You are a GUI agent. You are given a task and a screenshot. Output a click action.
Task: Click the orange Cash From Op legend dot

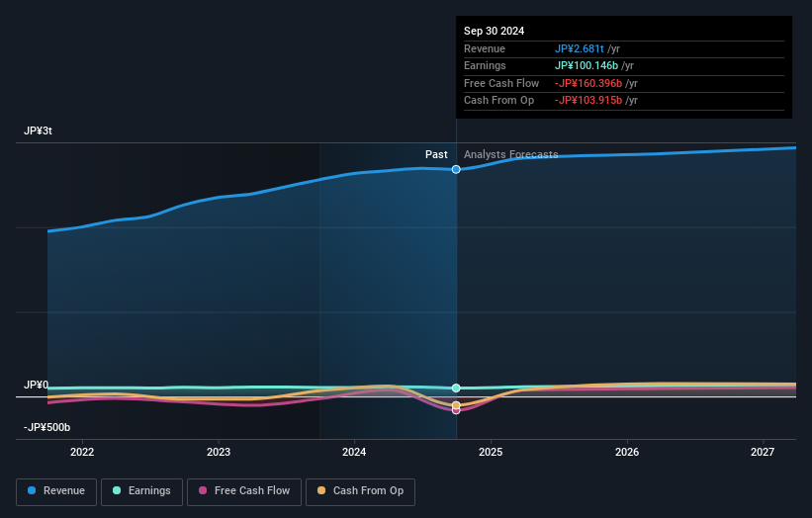[x=321, y=490]
